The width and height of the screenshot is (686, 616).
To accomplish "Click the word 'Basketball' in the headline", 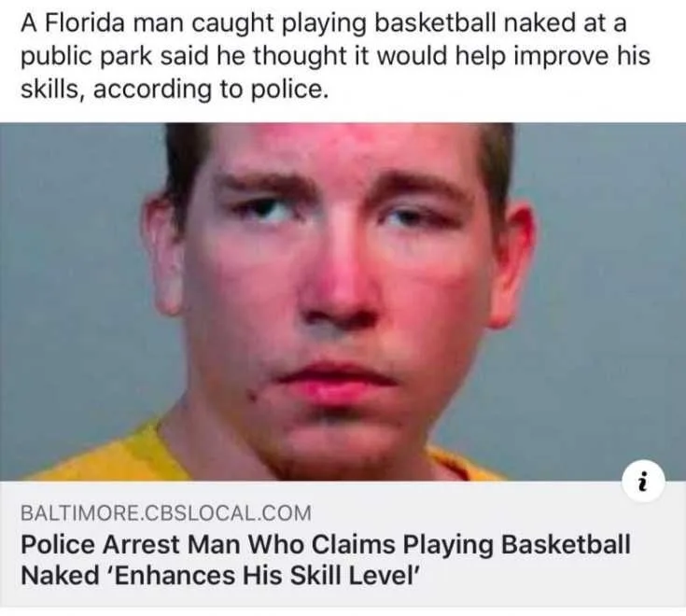I will [566, 544].
